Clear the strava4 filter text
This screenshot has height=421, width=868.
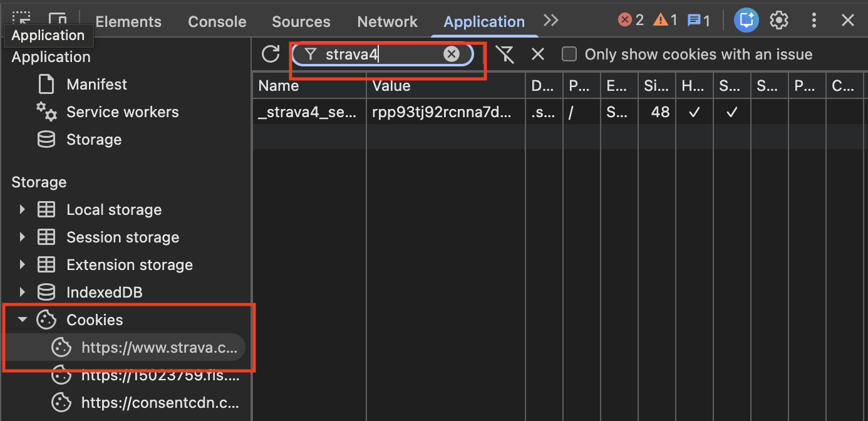(452, 55)
